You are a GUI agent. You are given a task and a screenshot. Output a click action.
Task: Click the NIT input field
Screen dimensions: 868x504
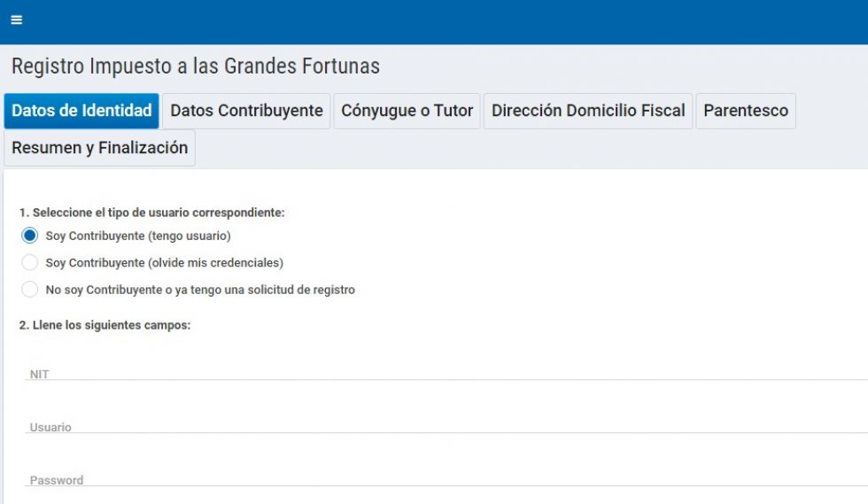[443, 372]
